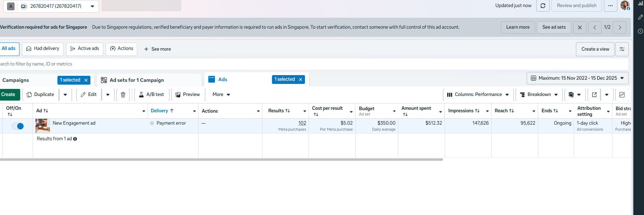Open the Budget column options arrow
Image resolution: width=644 pixels, height=215 pixels.
coord(394,111)
